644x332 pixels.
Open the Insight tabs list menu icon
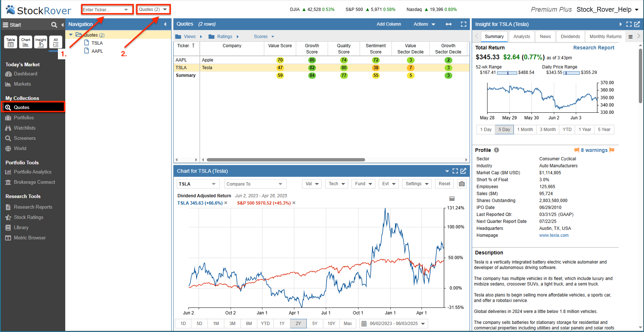click(630, 37)
